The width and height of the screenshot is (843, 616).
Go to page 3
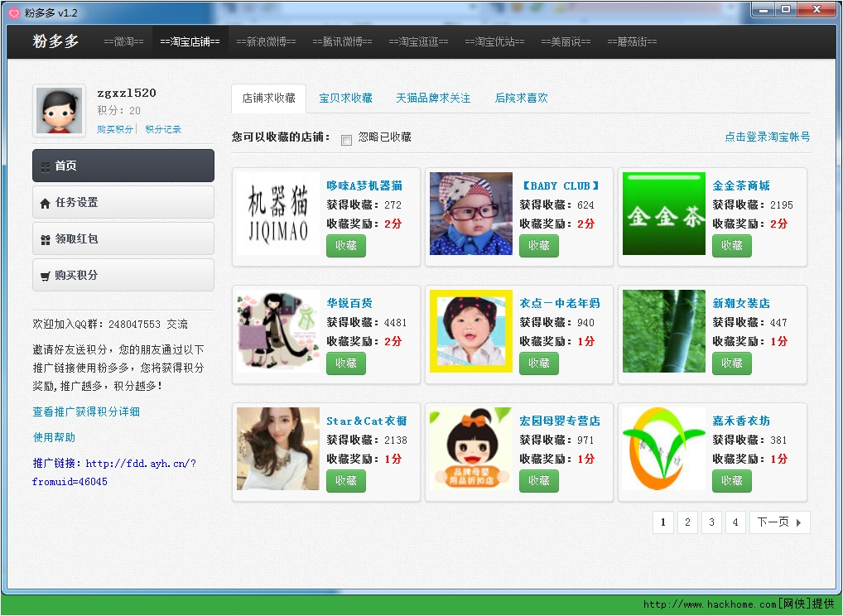point(711,522)
